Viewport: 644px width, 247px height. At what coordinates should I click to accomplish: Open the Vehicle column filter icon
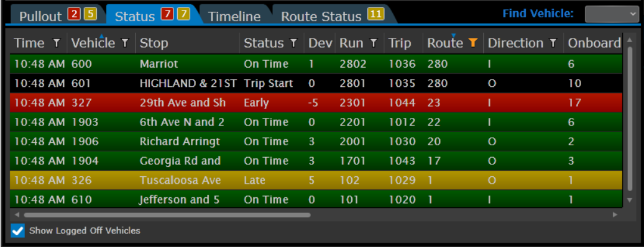(126, 43)
